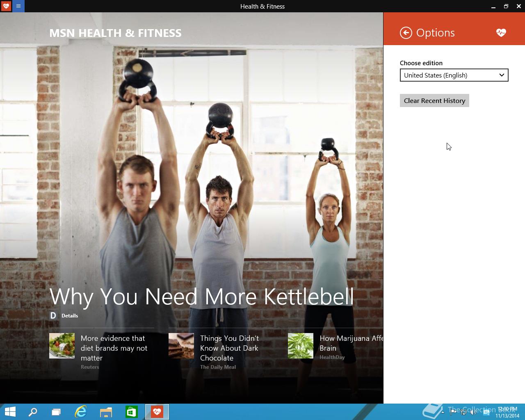Open the Why You Need More Kettlebell headline
This screenshot has width=525, height=420.
point(201,297)
